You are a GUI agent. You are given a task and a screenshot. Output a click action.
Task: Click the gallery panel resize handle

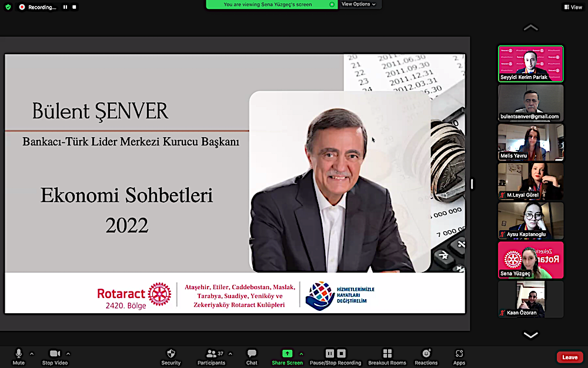pyautogui.click(x=472, y=184)
